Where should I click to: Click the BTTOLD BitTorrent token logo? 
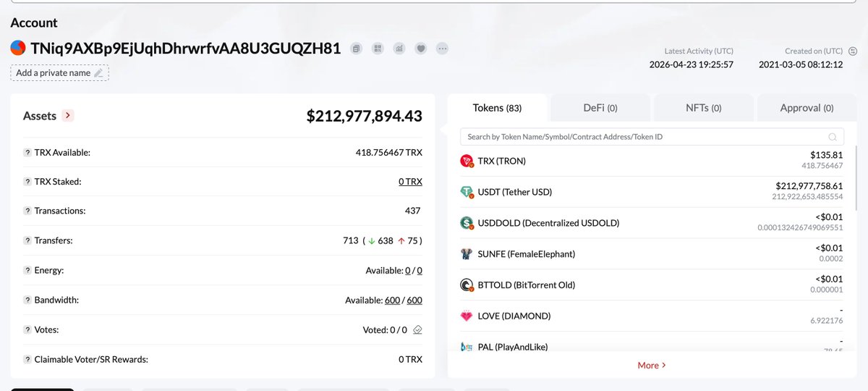(x=467, y=285)
